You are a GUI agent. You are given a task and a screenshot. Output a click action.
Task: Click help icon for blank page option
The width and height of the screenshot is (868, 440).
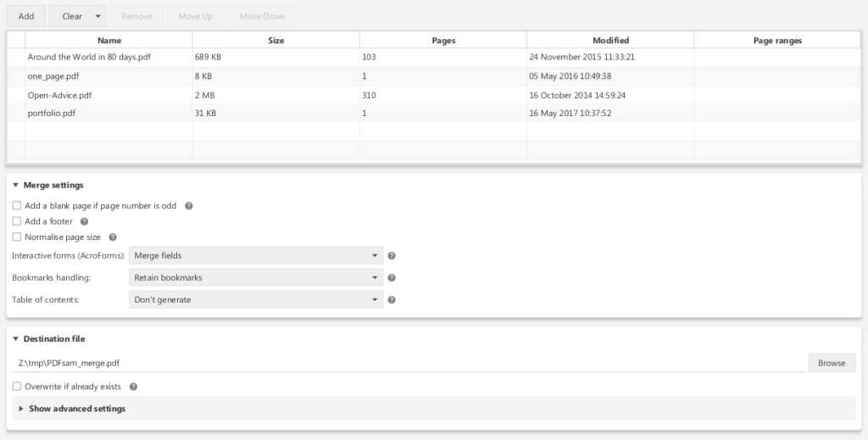pos(189,206)
